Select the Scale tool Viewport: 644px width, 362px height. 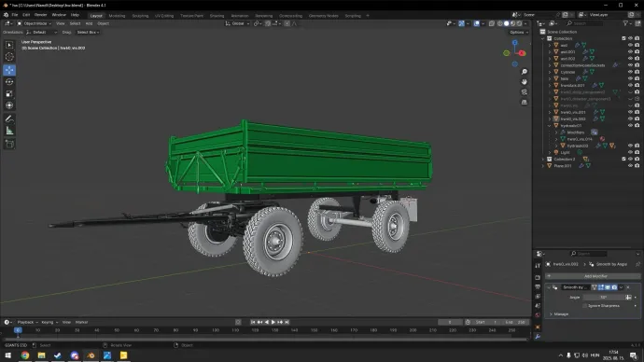pos(9,94)
